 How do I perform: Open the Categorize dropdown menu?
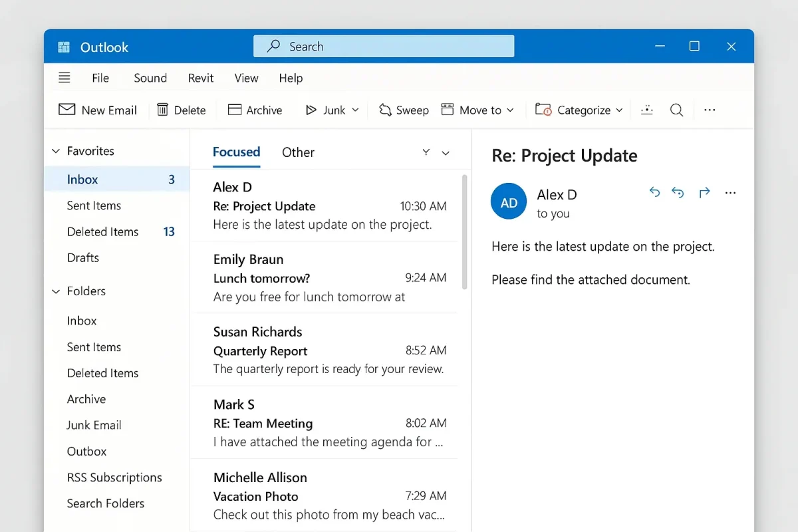tap(619, 110)
